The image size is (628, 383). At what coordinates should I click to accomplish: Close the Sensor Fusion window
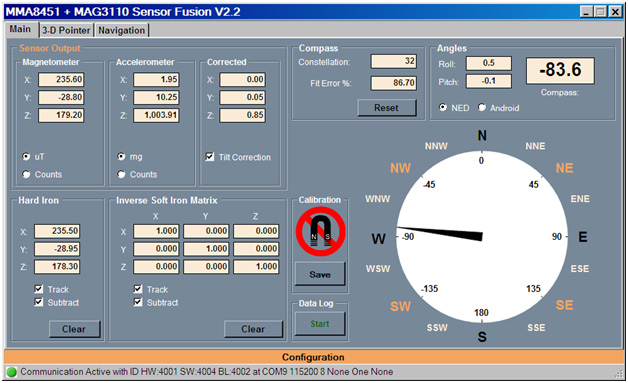tap(615, 12)
